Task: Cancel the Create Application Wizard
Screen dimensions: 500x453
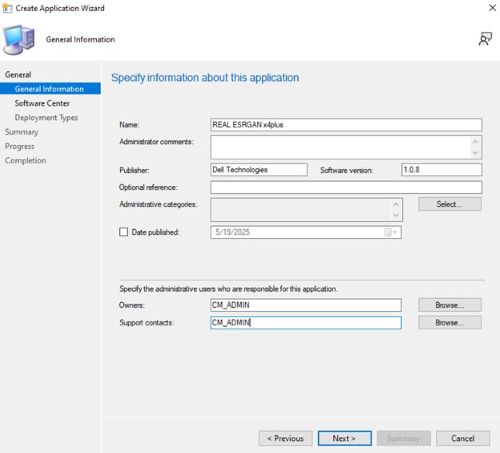Action: click(463, 438)
